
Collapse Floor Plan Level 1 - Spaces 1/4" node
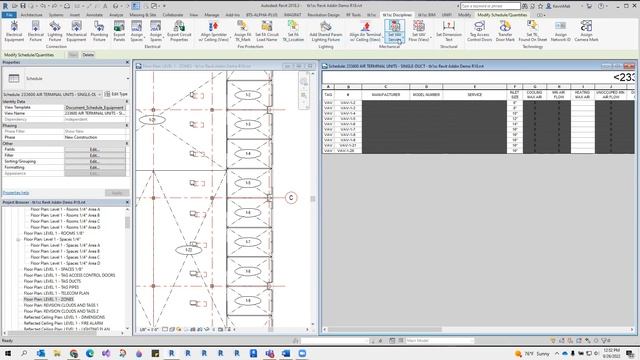point(18,239)
